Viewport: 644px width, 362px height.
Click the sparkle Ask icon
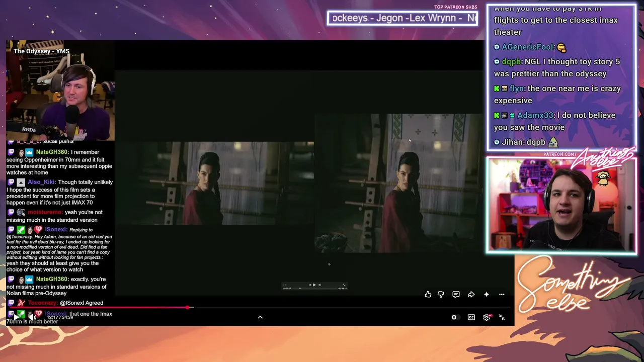[487, 294]
